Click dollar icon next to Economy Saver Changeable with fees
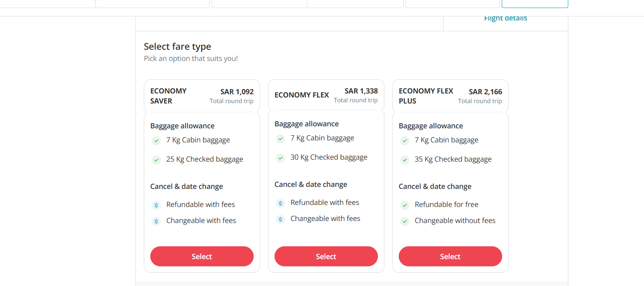The height and width of the screenshot is (286, 644). (x=156, y=221)
